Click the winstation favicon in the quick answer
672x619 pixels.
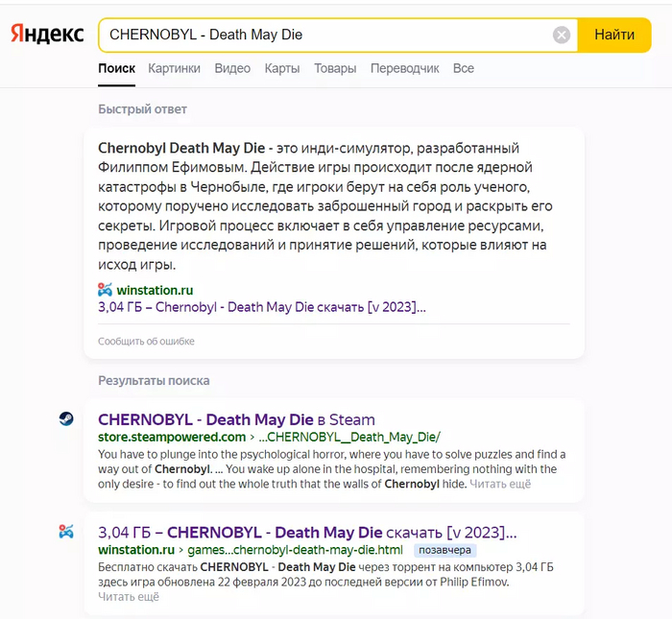(x=106, y=290)
